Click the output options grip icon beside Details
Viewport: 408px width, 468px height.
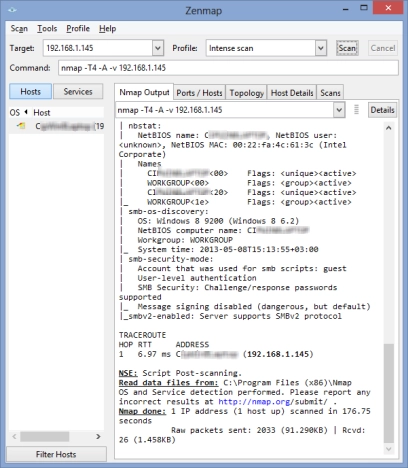pyautogui.click(x=356, y=110)
